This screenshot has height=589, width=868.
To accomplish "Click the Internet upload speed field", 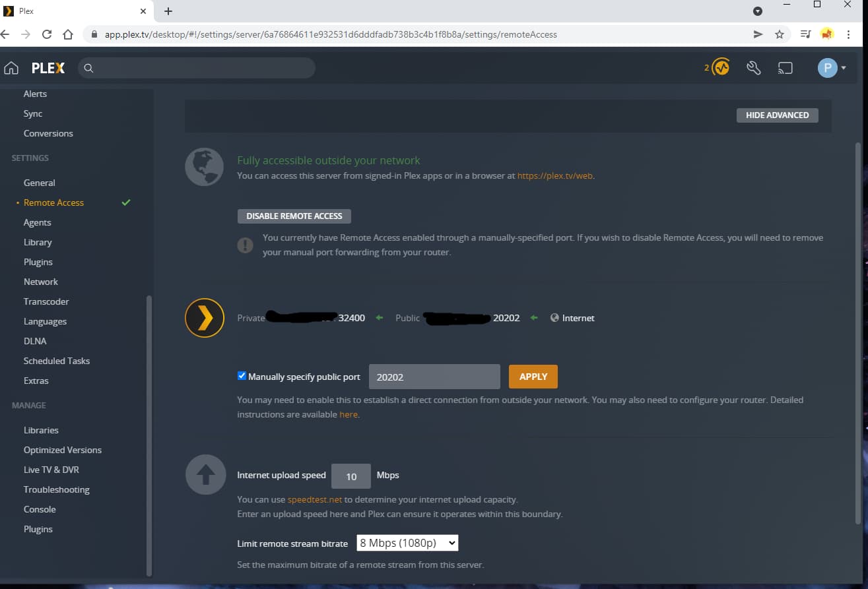I will (351, 476).
